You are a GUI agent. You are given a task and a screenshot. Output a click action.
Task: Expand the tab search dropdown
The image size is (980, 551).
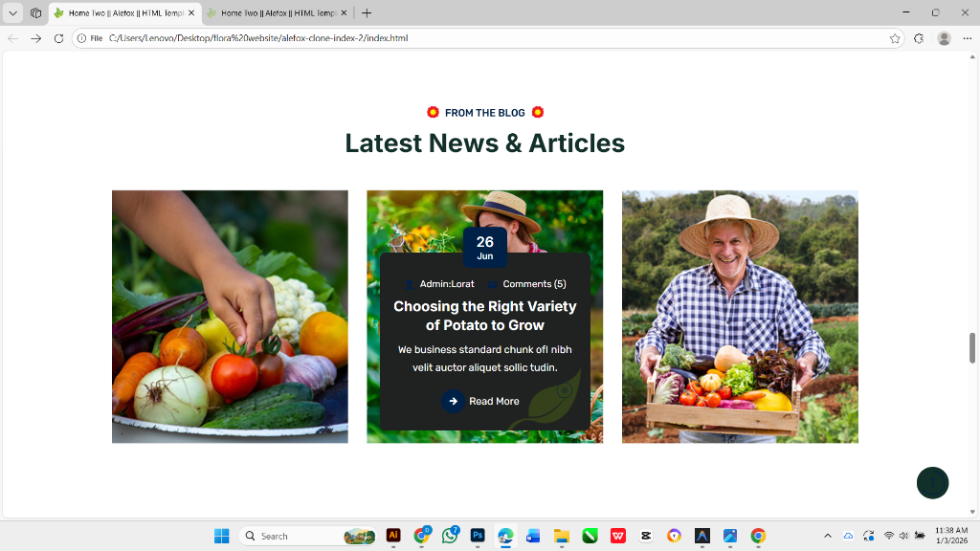(x=13, y=13)
